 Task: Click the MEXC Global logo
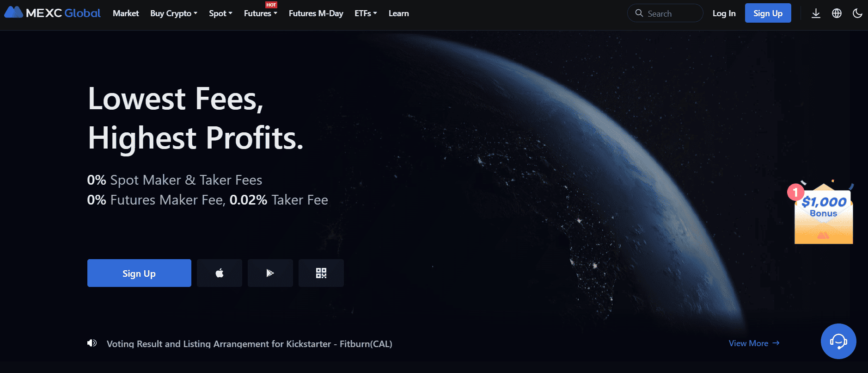(x=52, y=13)
